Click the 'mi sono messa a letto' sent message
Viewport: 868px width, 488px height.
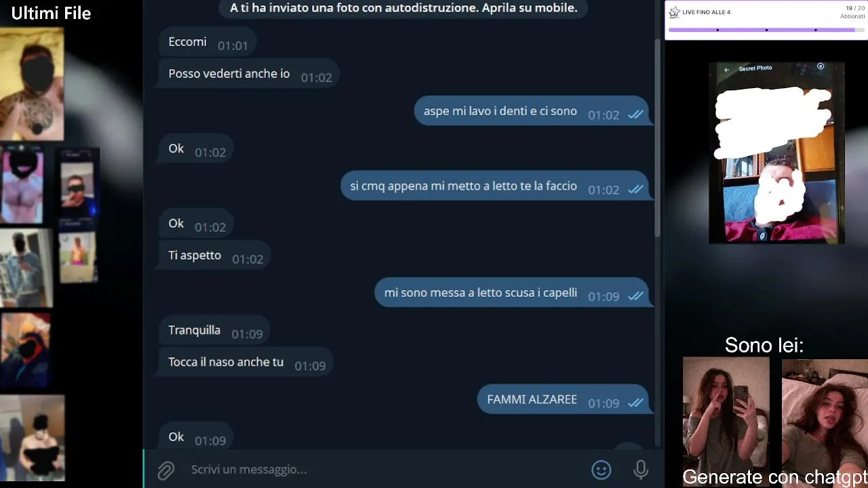(x=513, y=293)
